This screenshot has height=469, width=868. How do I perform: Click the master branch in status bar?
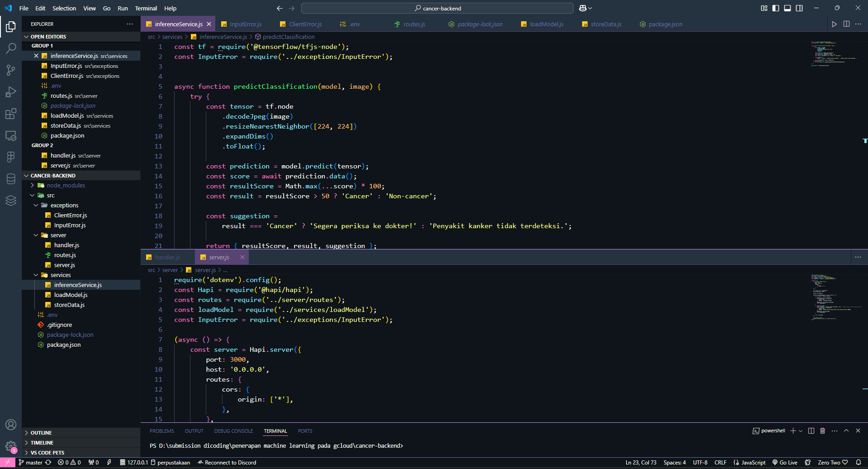pos(31,462)
